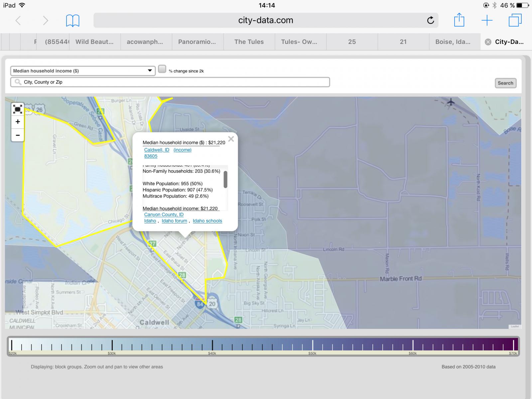The image size is (532, 399).
Task: Close the City-Data tab with its X
Action: tap(488, 42)
